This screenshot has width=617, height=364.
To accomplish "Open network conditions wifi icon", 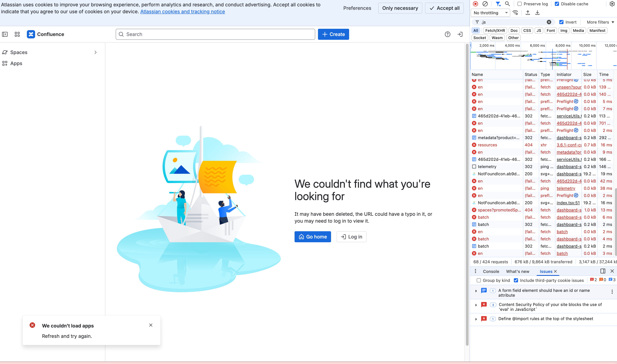I will coord(515,13).
